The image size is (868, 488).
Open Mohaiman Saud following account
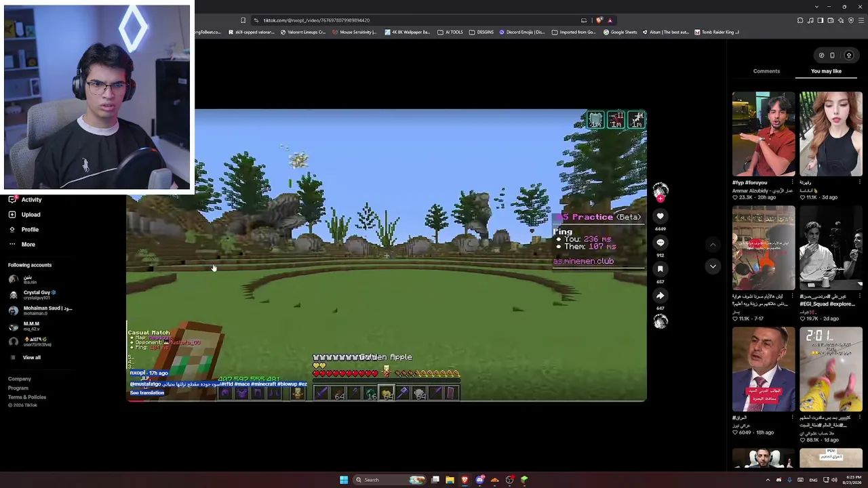pyautogui.click(x=41, y=310)
